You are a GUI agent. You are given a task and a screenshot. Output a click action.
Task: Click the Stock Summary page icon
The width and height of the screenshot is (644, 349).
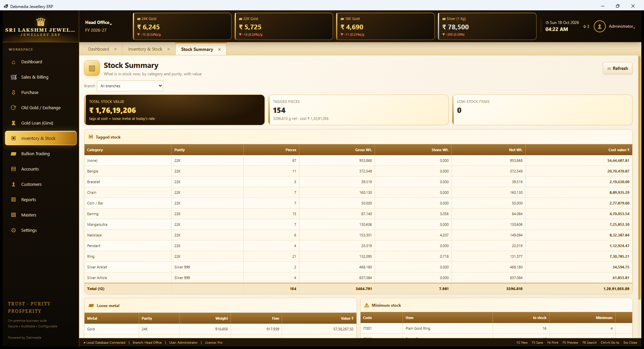coord(92,68)
